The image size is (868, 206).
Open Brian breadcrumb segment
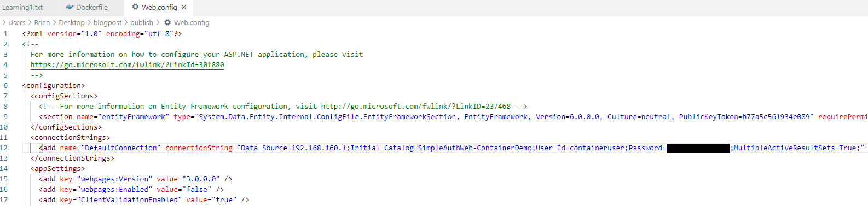pos(42,23)
